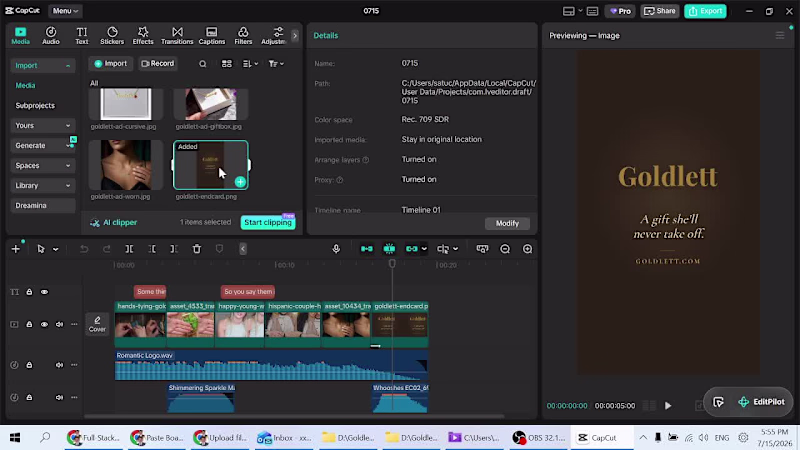Expand the Yours section
800x450 pixels.
click(x=42, y=126)
